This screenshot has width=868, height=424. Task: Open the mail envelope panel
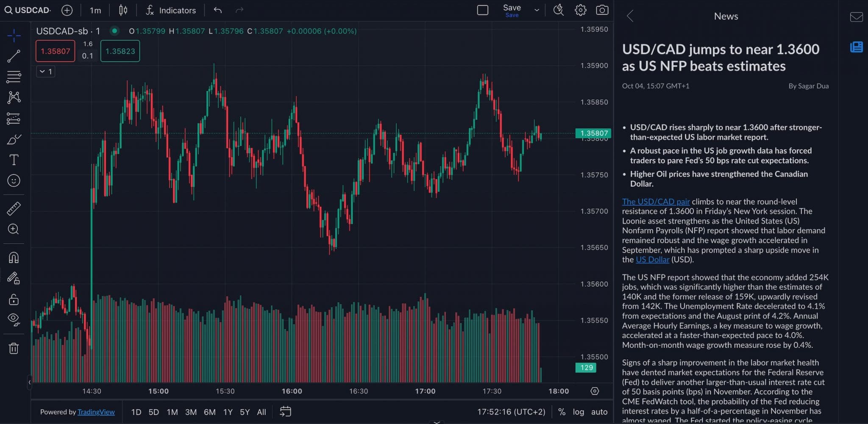click(x=856, y=17)
